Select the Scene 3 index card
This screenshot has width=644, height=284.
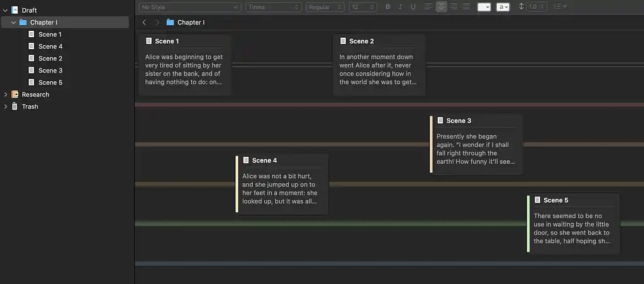point(477,144)
